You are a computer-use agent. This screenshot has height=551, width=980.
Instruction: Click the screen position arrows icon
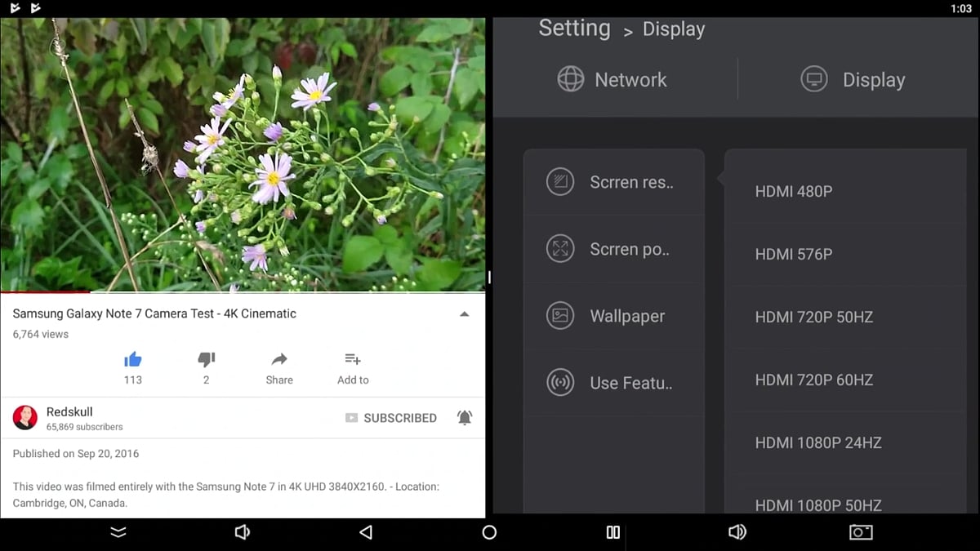[560, 249]
